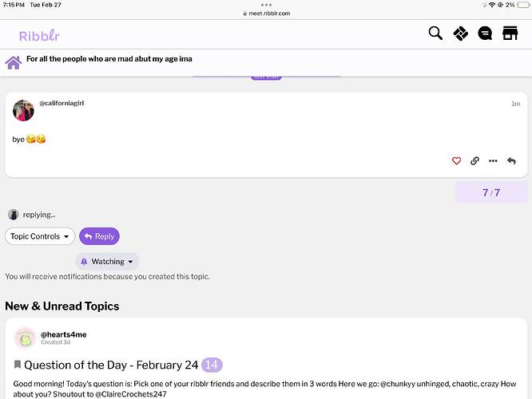Viewport: 532px width, 399px height.
Task: View californiagirl's avatar picture
Action: click(23, 110)
